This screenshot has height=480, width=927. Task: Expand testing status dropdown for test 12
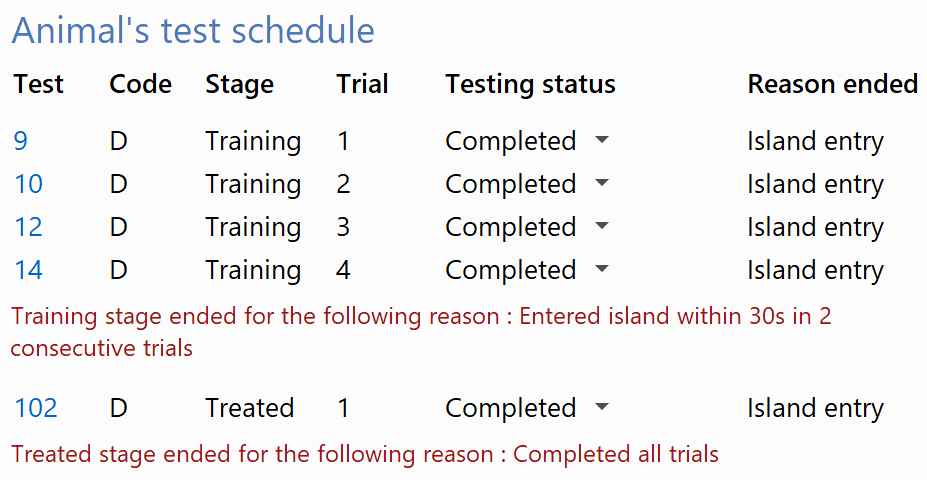point(602,226)
